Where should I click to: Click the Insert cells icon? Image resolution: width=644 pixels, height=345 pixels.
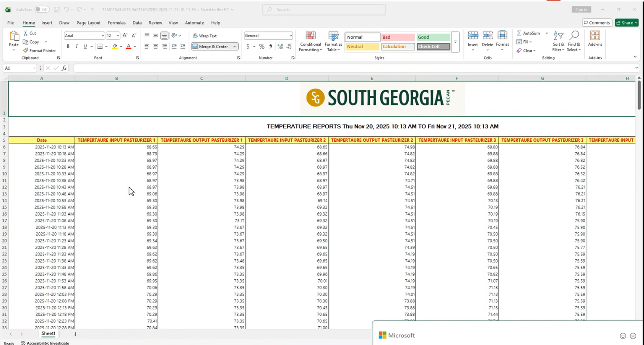click(473, 36)
